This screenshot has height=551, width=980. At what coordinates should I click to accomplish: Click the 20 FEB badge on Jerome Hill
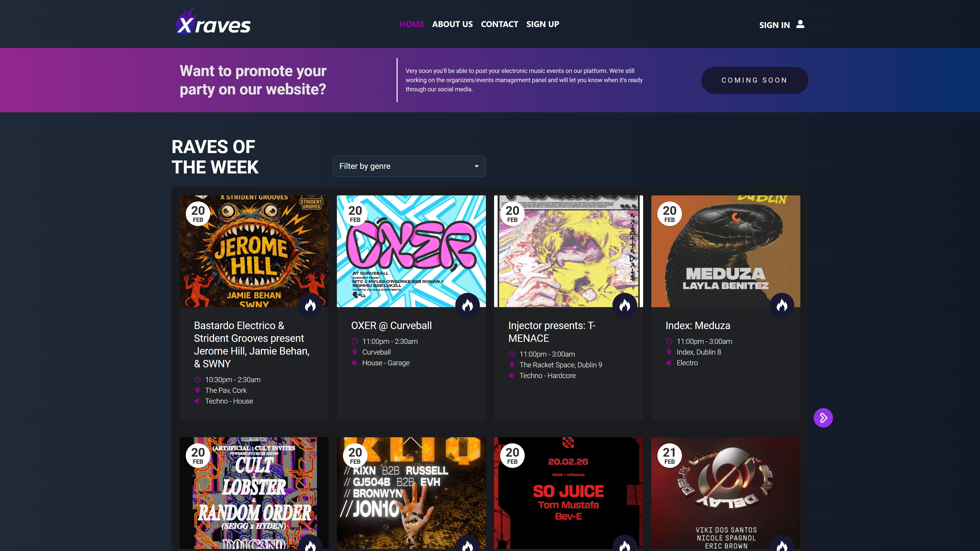[198, 214]
